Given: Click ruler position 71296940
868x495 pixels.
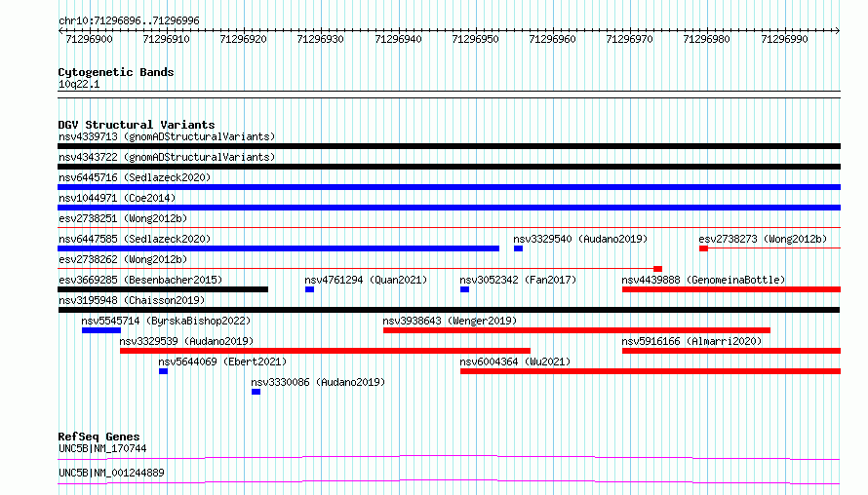Looking at the screenshot, I should [x=398, y=39].
